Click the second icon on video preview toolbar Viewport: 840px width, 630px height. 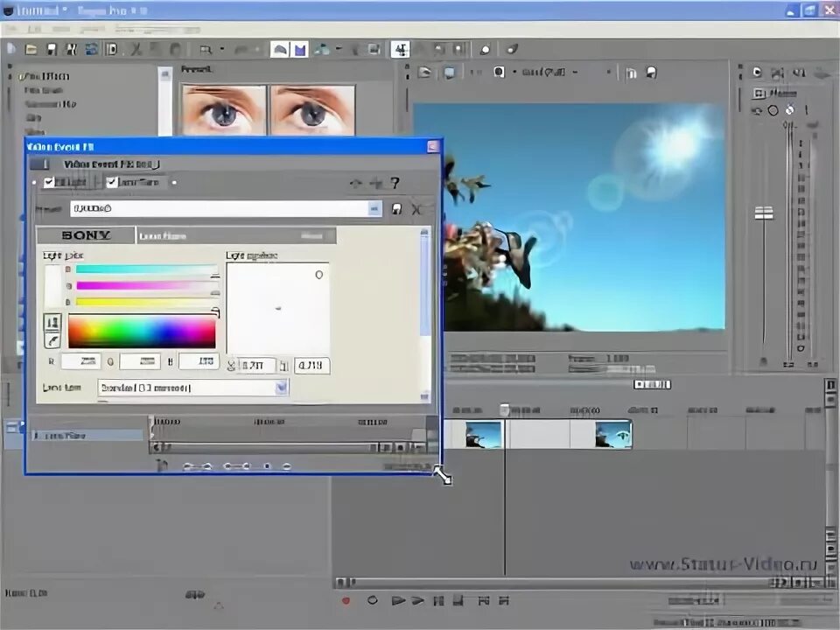click(x=449, y=72)
